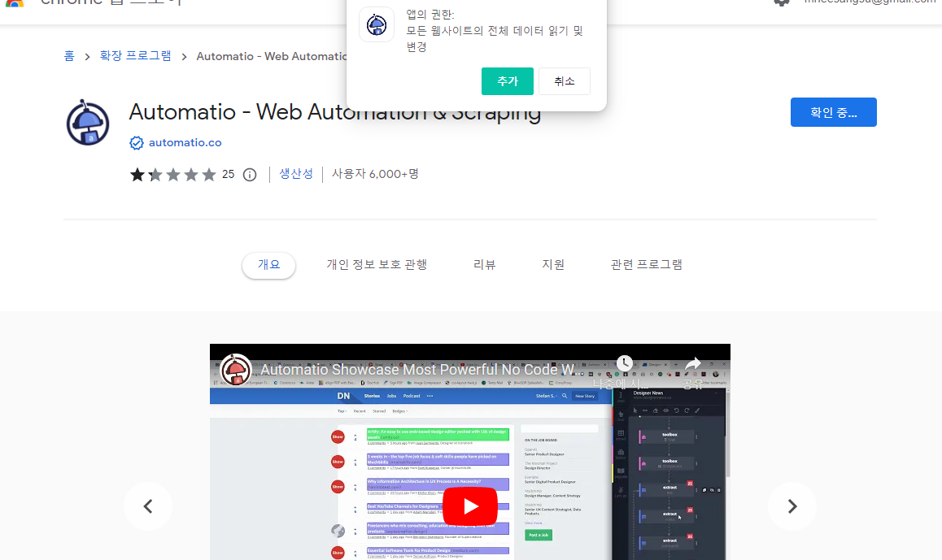
Task: Show the previous carousel slide
Action: [148, 506]
